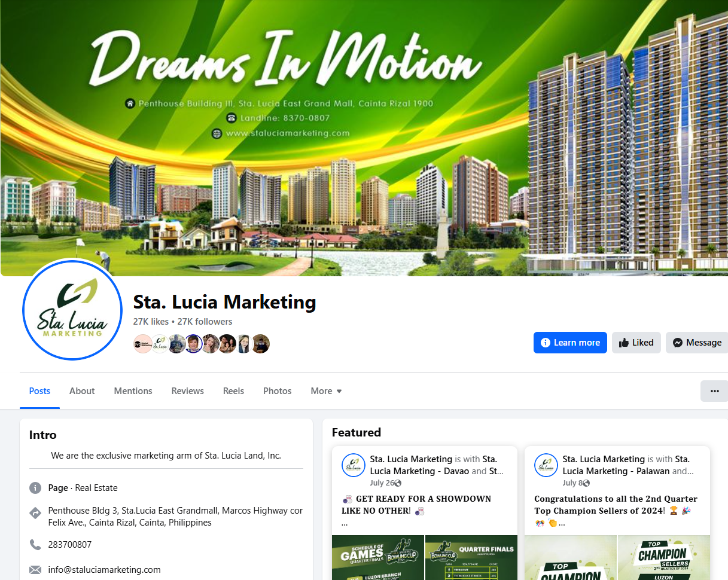Click the info icon beside Page · Real Estate

click(x=35, y=488)
